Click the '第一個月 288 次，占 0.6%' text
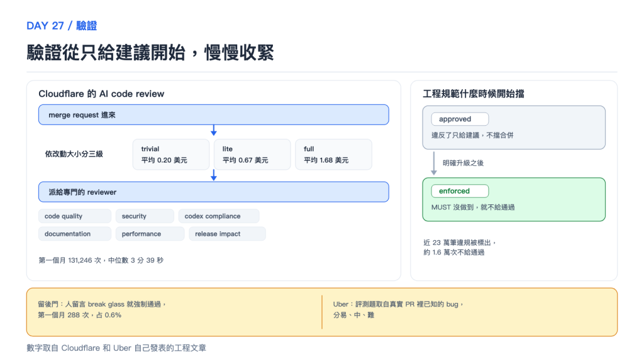Image resolution: width=644 pixels, height=362 pixels. [80, 315]
